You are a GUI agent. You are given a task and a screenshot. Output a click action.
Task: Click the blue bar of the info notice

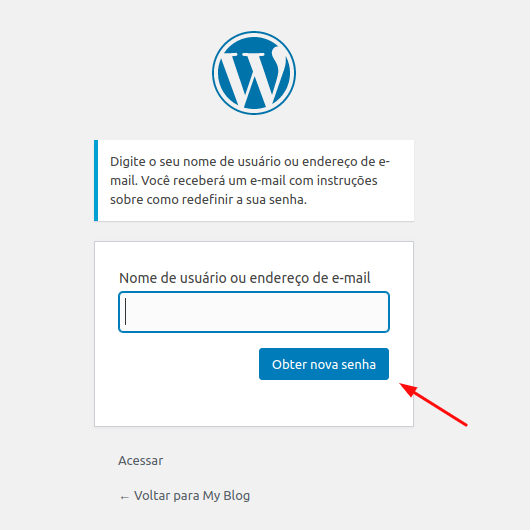click(x=96, y=180)
